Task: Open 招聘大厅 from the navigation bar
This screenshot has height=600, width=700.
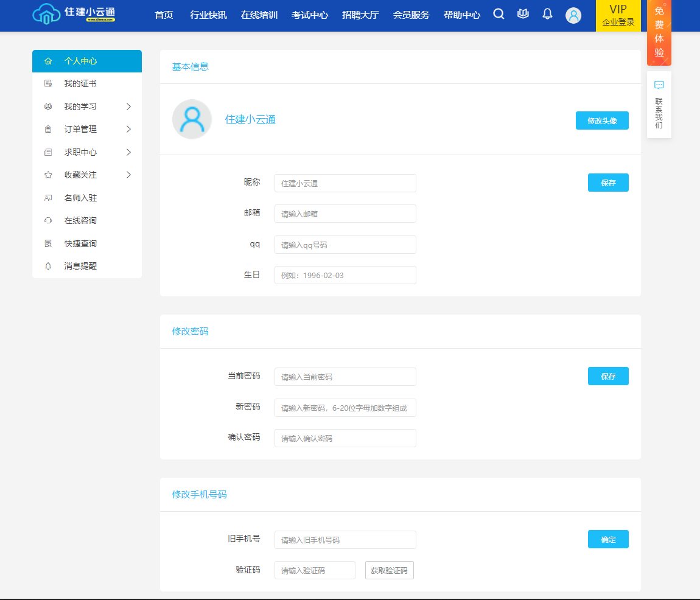Action: 360,15
